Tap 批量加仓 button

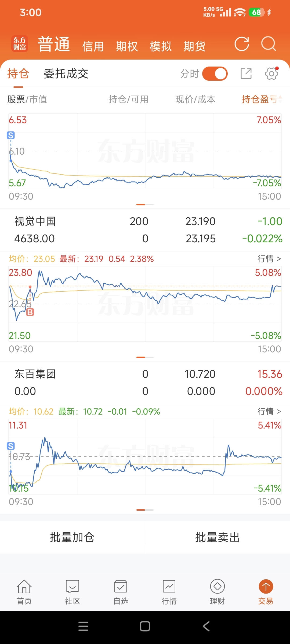pos(72,537)
